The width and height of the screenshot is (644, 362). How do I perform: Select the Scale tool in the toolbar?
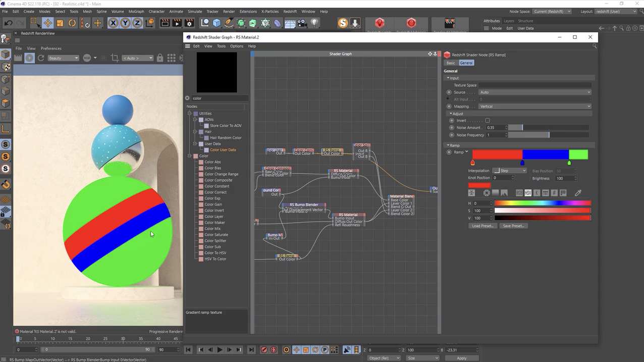pos(60,23)
